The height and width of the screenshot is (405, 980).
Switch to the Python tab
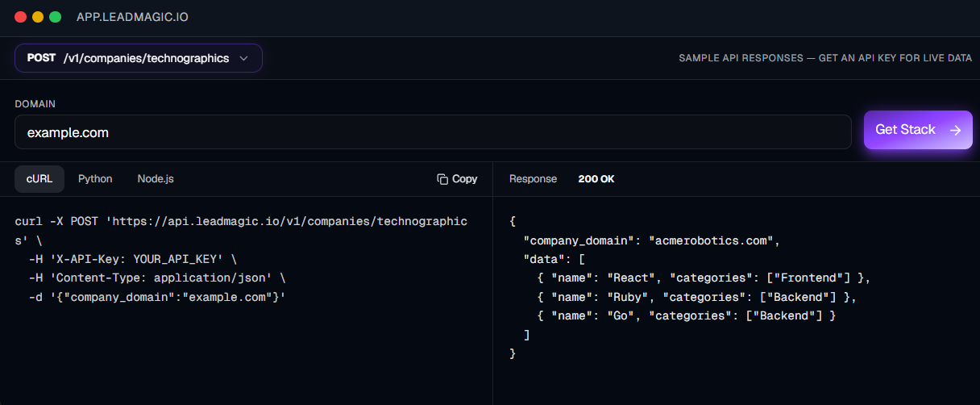point(95,179)
